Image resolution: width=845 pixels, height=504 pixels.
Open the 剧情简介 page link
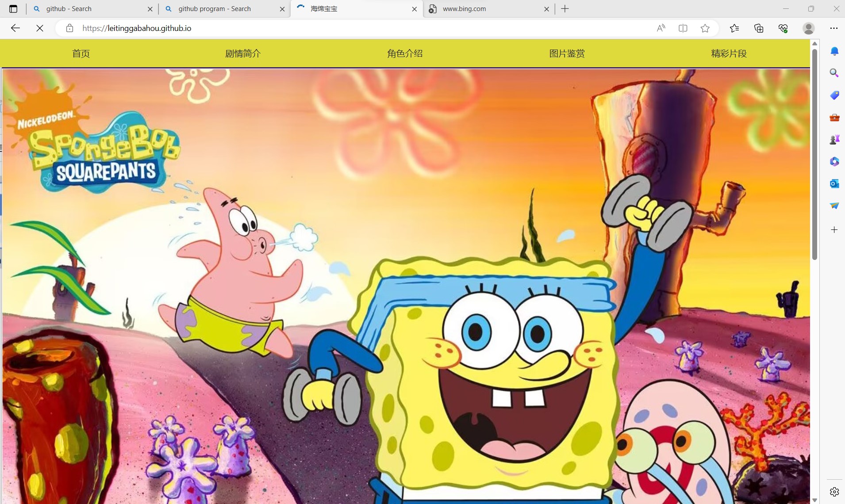tap(243, 53)
